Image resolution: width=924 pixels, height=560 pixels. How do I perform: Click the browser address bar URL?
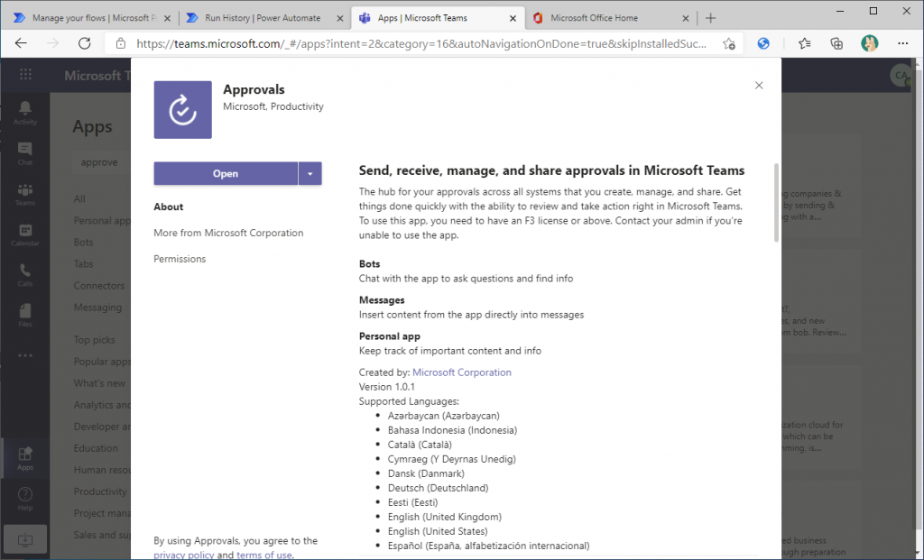point(420,43)
